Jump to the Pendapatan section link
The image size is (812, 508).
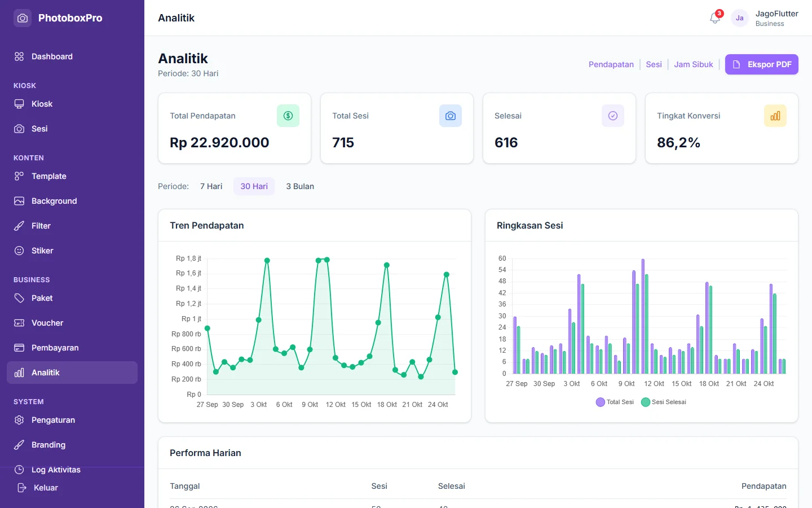click(611, 64)
